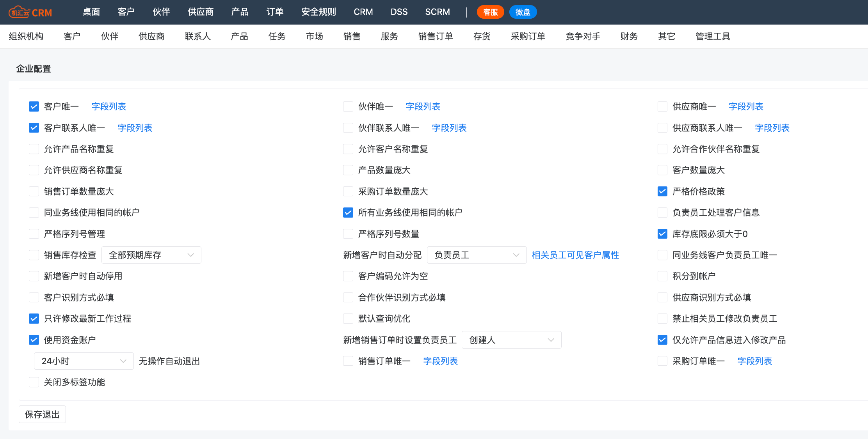Enable 销售库存检查 checkbox
The width and height of the screenshot is (868, 439).
[x=34, y=255]
